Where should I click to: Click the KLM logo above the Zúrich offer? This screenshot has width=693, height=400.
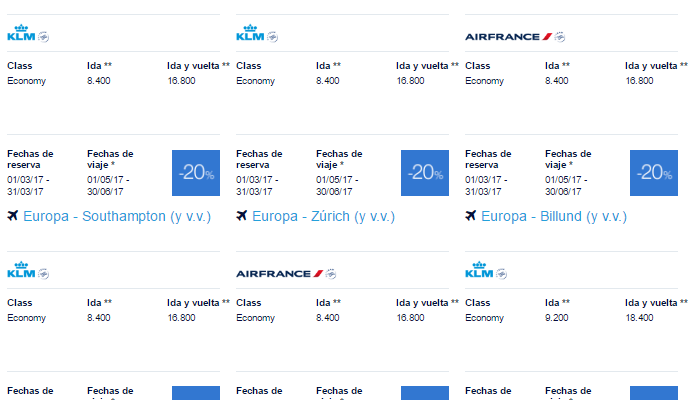pyautogui.click(x=250, y=33)
